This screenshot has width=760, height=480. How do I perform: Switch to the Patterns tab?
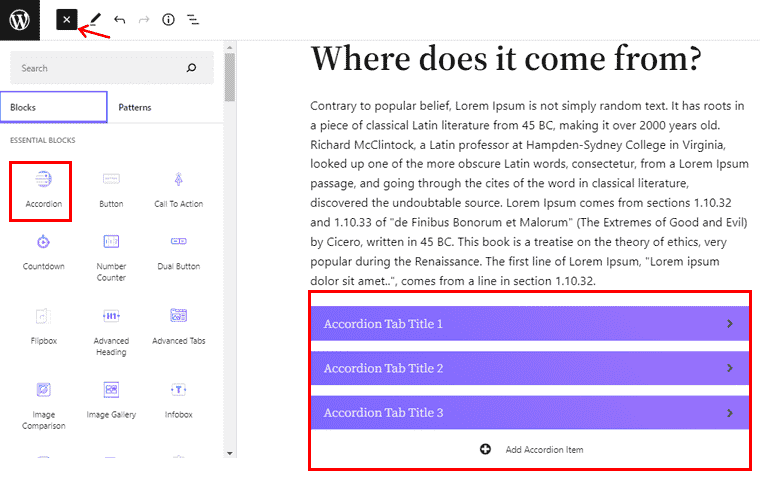point(135,107)
